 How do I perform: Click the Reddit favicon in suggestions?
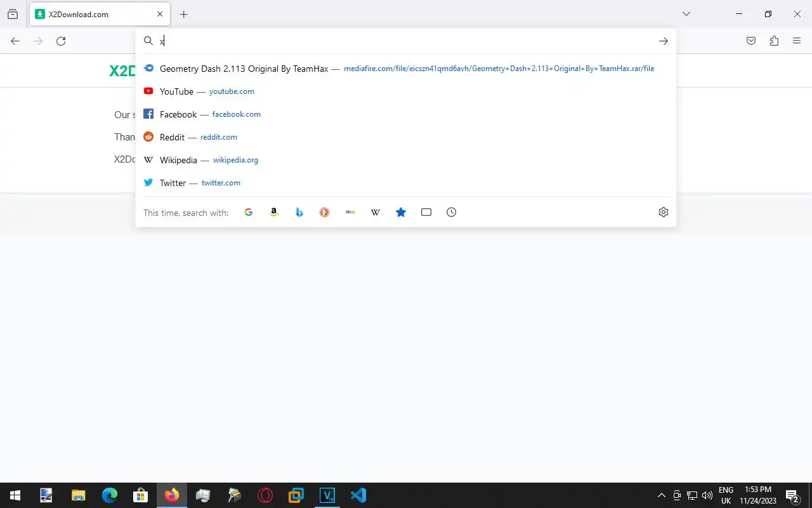point(148,137)
